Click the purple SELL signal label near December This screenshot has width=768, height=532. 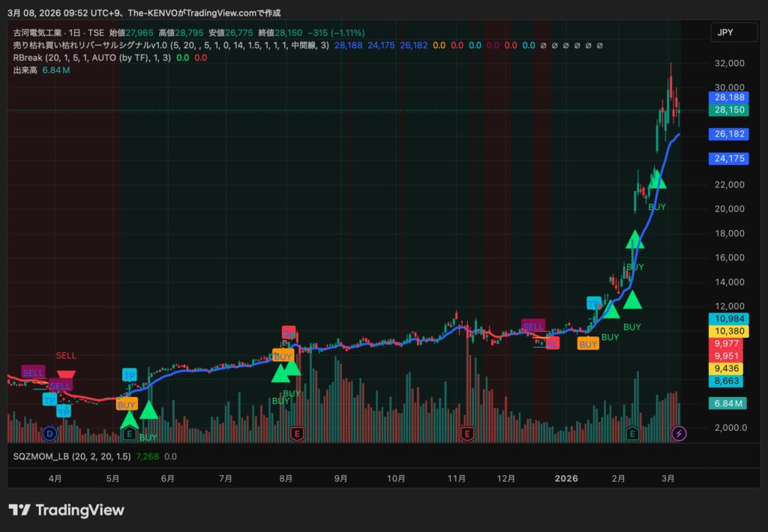tap(533, 327)
